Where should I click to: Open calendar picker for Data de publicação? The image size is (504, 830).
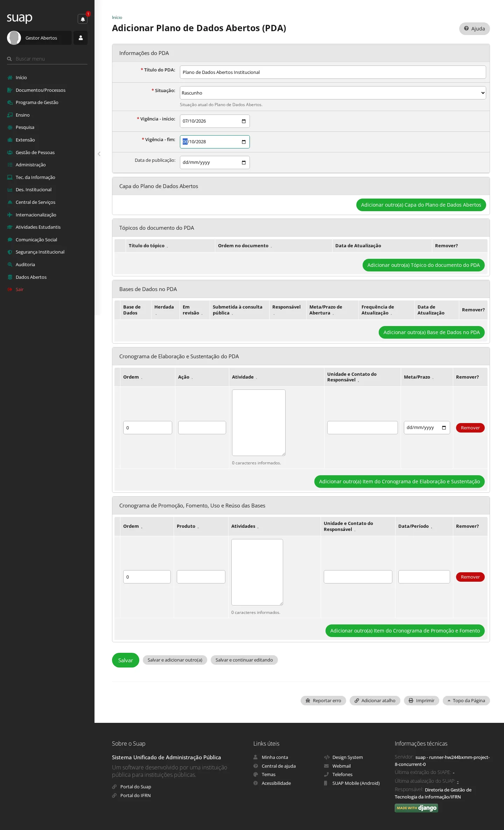[x=244, y=162]
